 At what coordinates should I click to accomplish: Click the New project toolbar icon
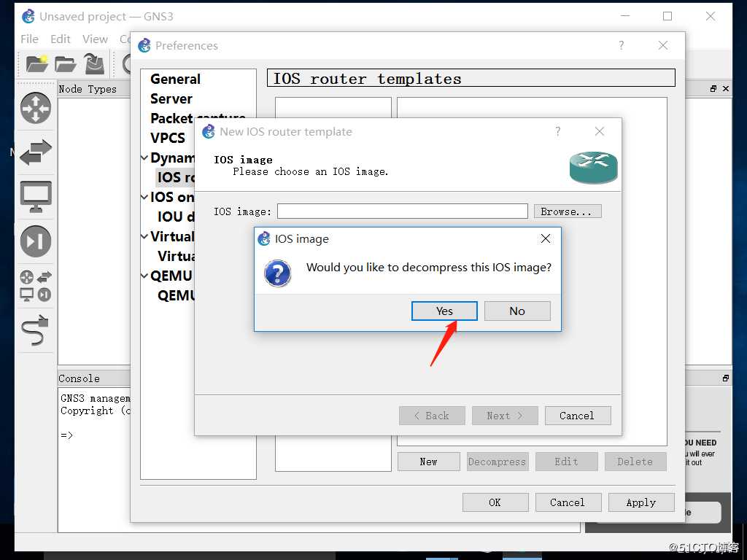(37, 64)
